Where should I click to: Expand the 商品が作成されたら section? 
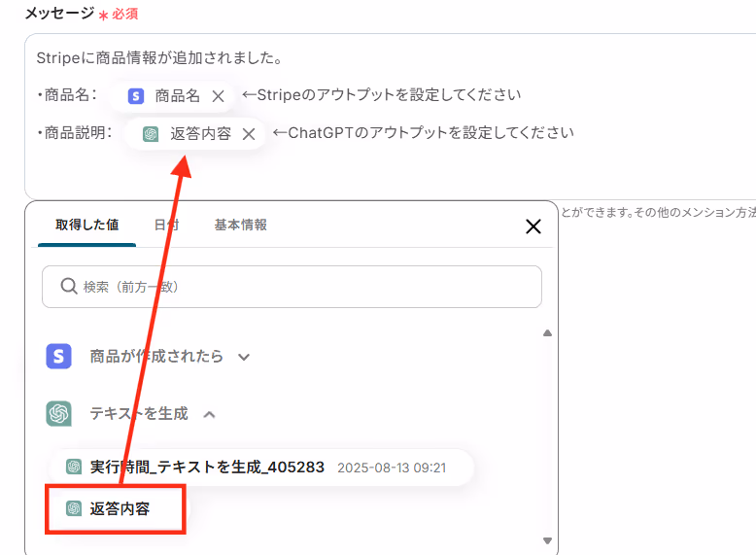click(x=244, y=358)
